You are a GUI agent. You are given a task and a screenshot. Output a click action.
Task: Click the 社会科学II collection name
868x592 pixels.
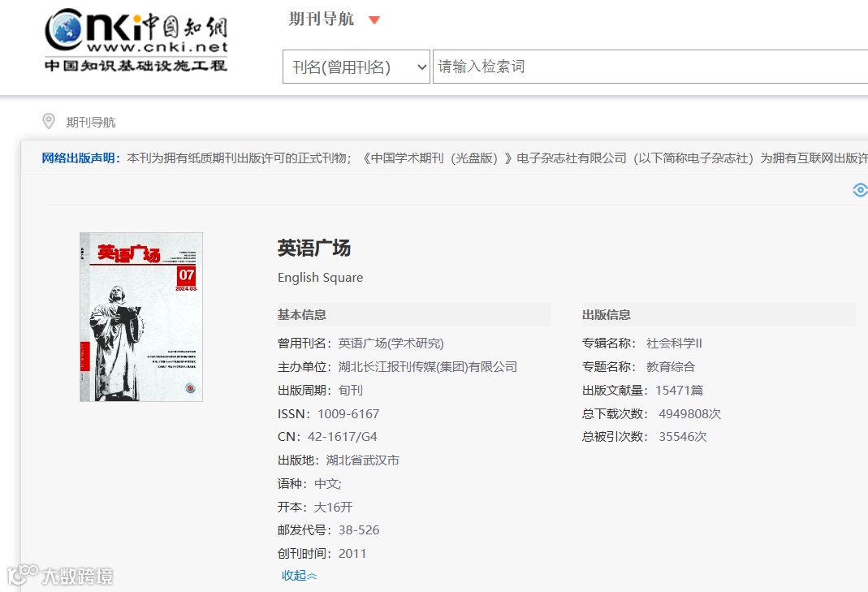[674, 344]
